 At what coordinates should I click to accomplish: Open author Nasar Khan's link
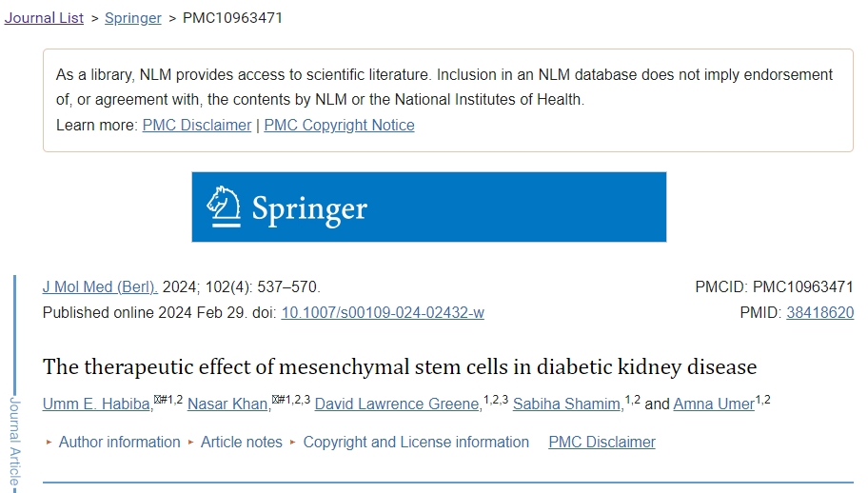(x=227, y=404)
